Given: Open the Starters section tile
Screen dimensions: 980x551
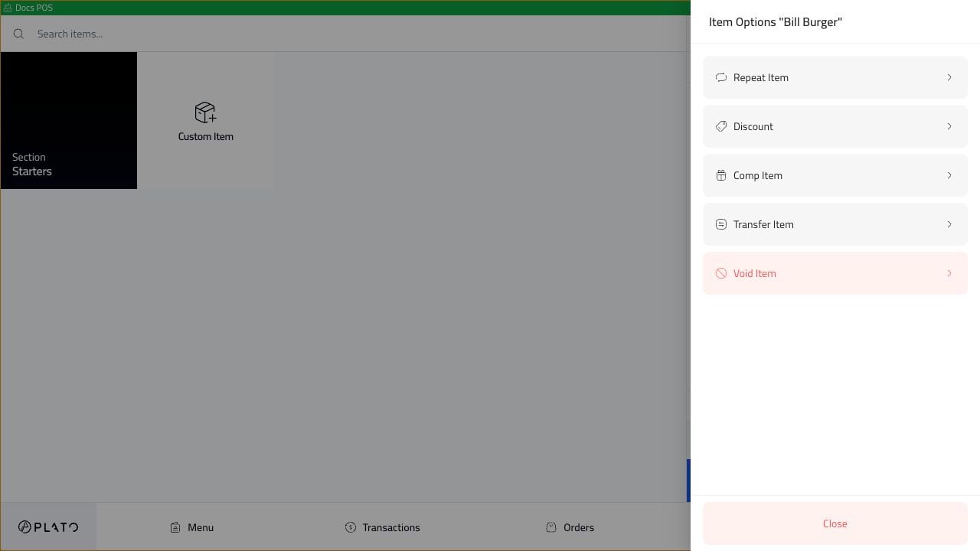Looking at the screenshot, I should 69,120.
